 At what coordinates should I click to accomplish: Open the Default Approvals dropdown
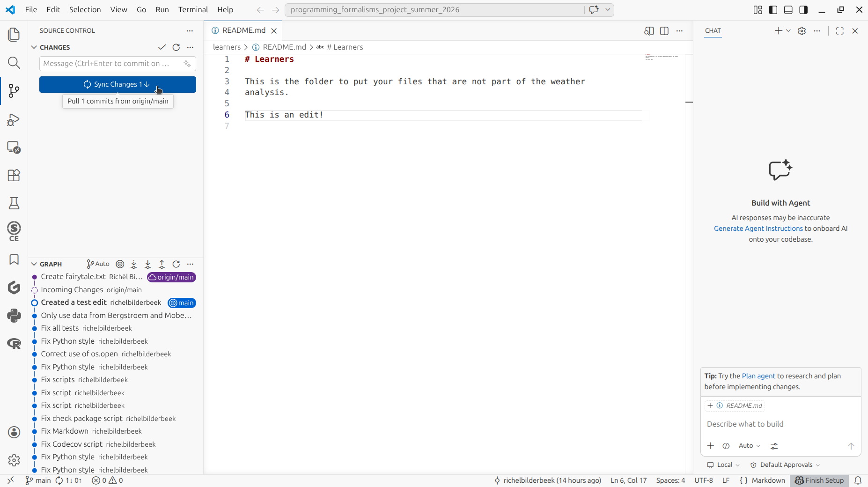pos(785,465)
